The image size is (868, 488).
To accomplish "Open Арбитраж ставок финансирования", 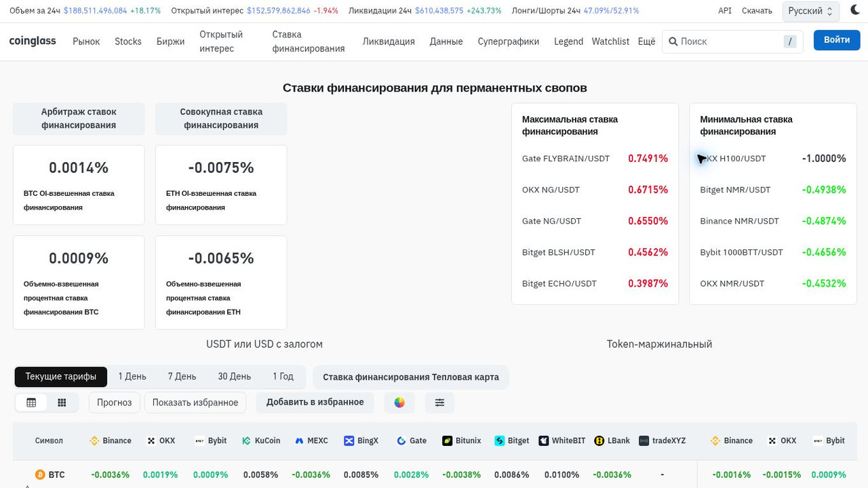I will pyautogui.click(x=79, y=119).
